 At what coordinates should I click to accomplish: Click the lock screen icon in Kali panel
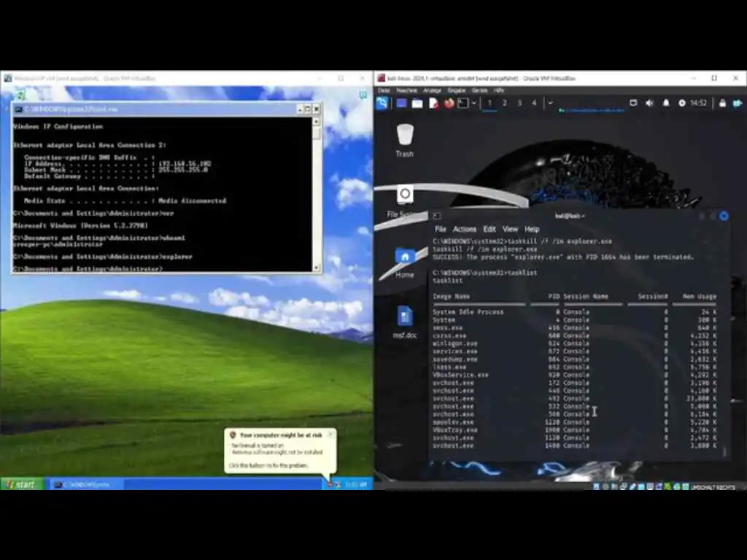722,103
